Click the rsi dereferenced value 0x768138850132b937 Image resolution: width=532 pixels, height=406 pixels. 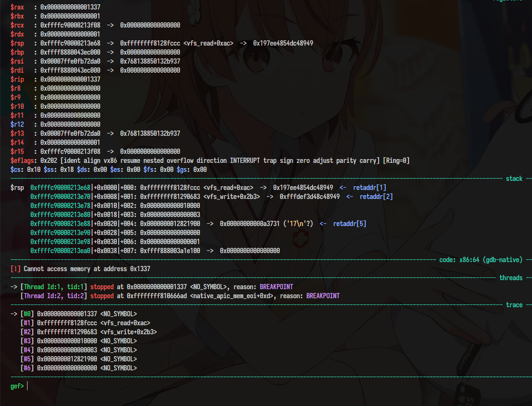click(x=150, y=61)
